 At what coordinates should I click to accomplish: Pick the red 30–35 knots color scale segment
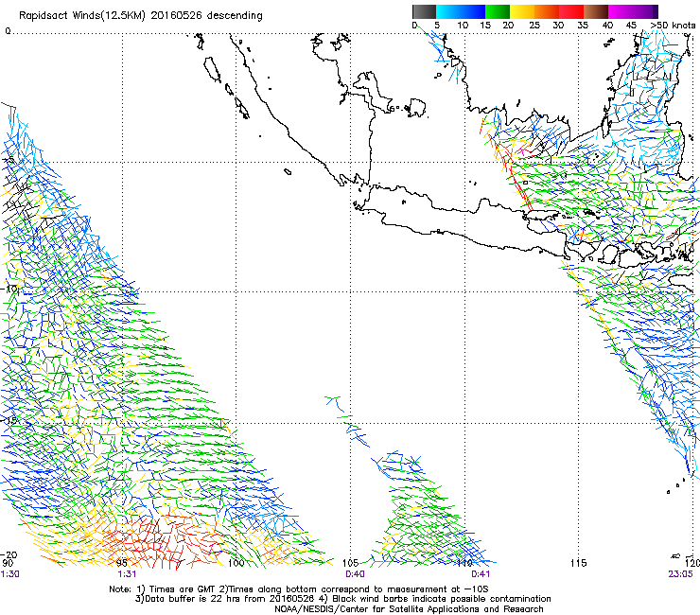571,11
